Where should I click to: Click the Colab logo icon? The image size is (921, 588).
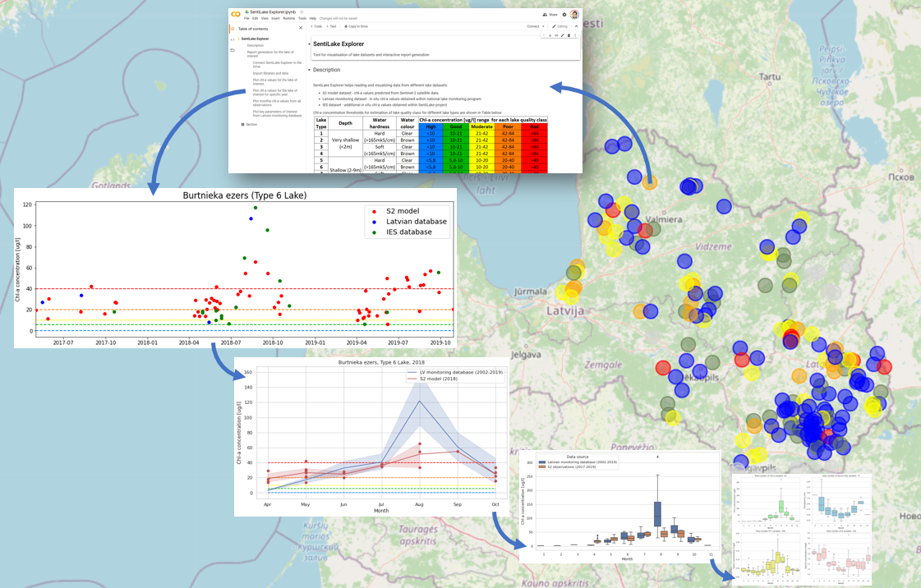coord(236,13)
